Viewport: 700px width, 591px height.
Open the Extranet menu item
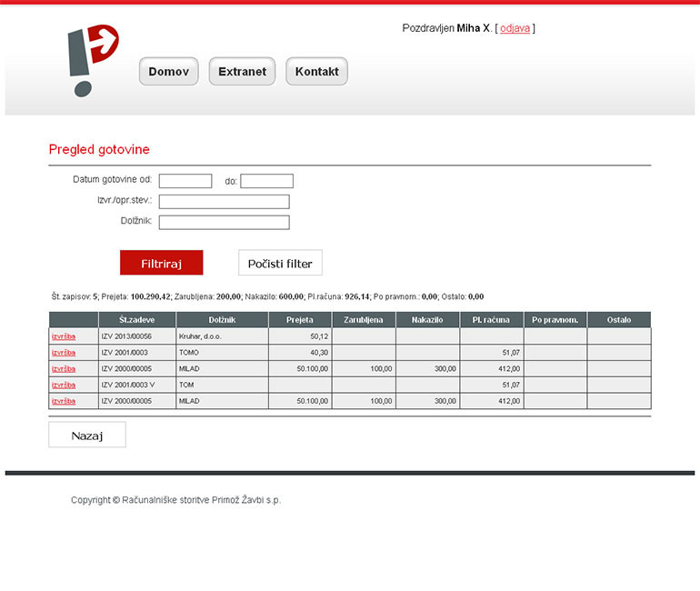pyautogui.click(x=242, y=72)
